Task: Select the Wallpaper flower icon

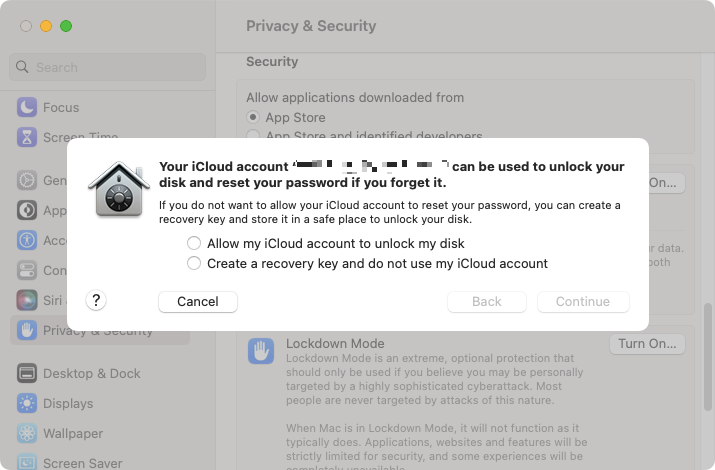Action: (x=27, y=433)
